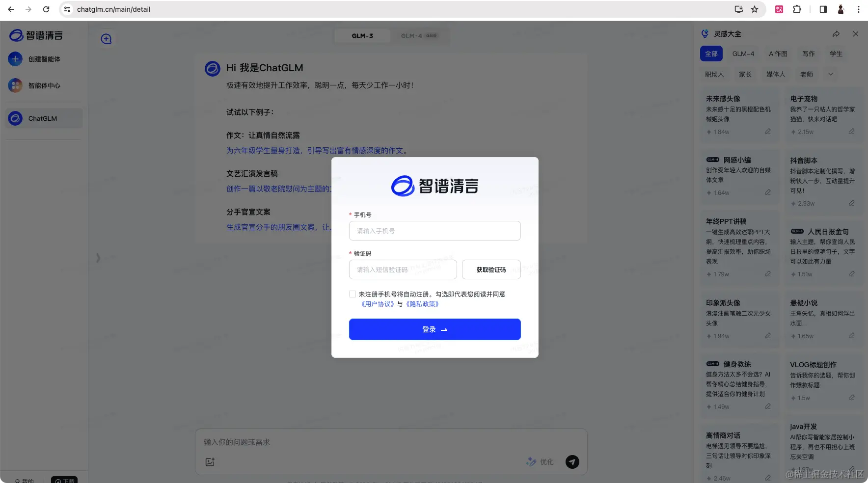Click edit icon on 健身教练 card
The height and width of the screenshot is (483, 868).
coord(768,406)
